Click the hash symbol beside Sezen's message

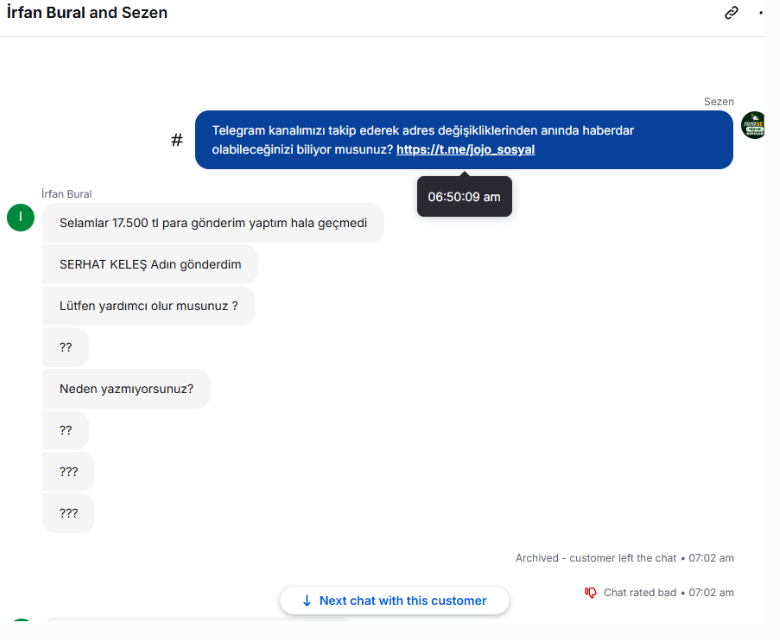click(x=177, y=140)
